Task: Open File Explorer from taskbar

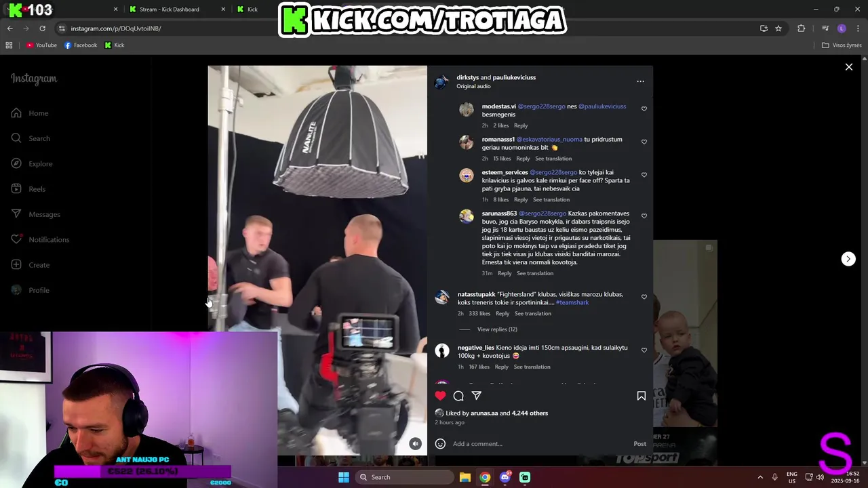Action: tap(465, 477)
